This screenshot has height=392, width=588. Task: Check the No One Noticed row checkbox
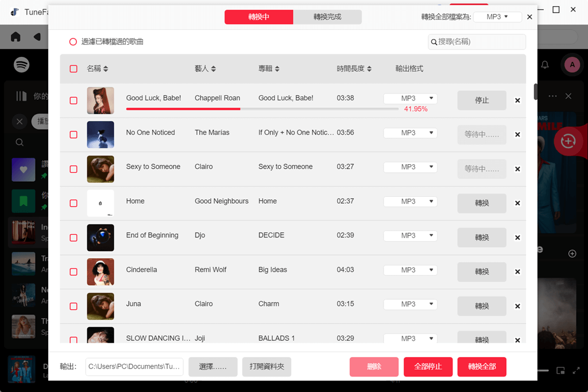click(x=73, y=134)
